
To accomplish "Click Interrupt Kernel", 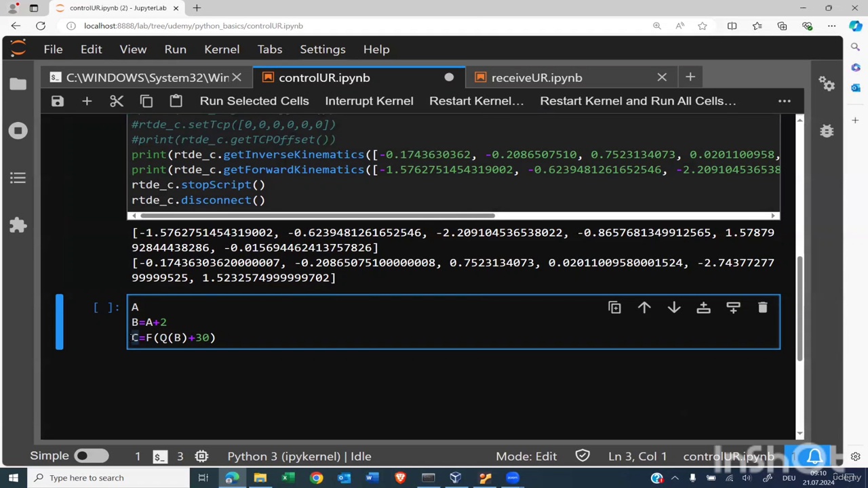I will (369, 101).
